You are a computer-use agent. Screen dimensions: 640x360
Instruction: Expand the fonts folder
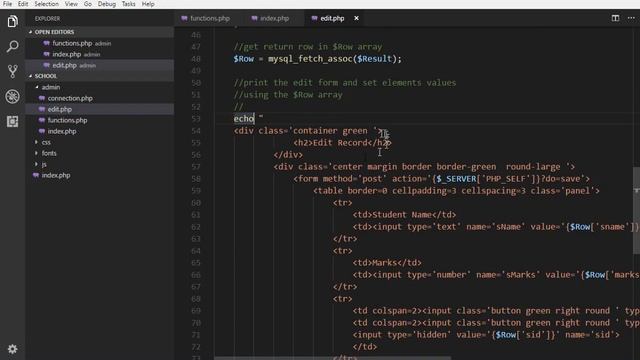tap(49, 153)
